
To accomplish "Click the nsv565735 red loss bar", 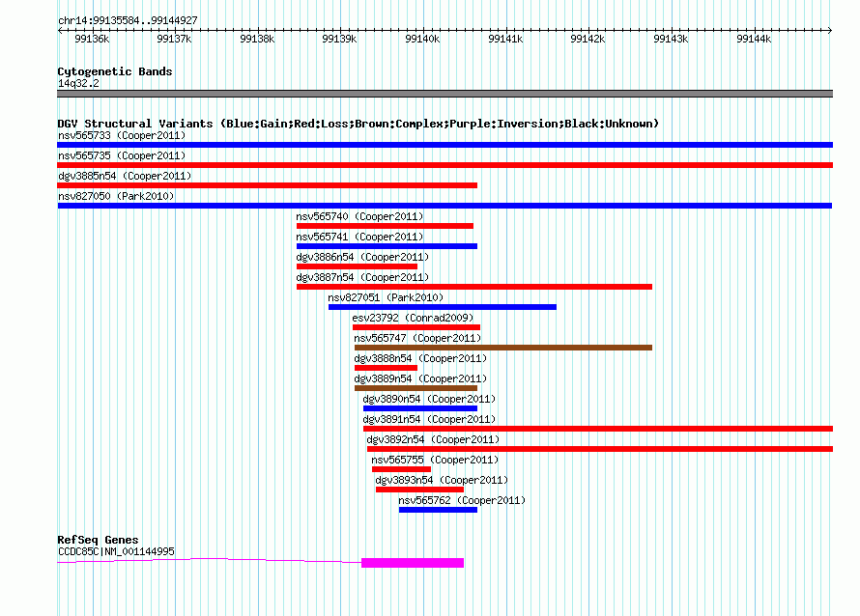I will (x=444, y=165).
